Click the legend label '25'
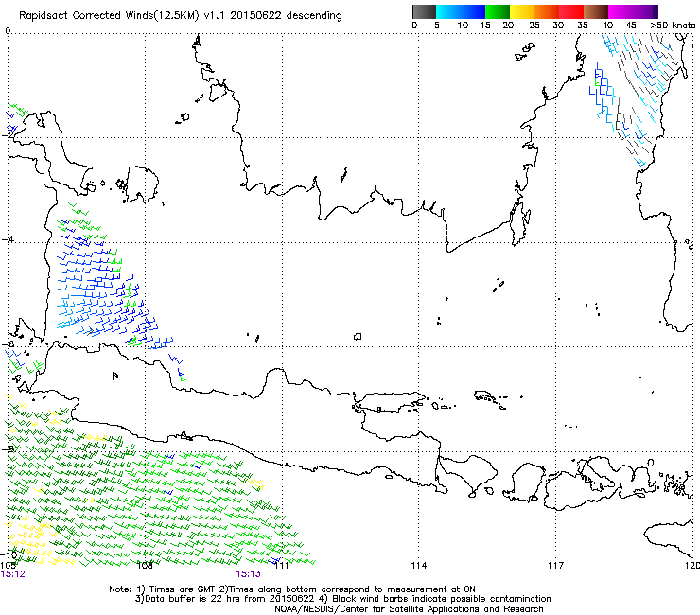 click(x=534, y=26)
